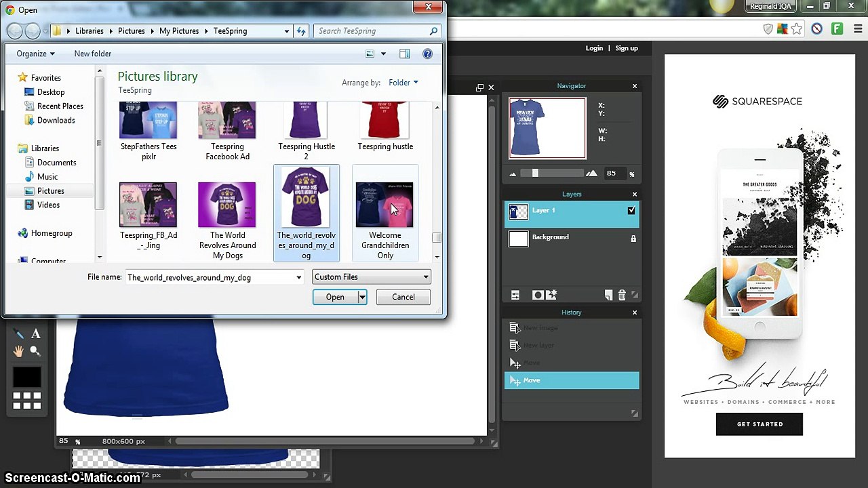The width and height of the screenshot is (868, 488).
Task: Open layer settings in Layers panel
Action: (515, 295)
